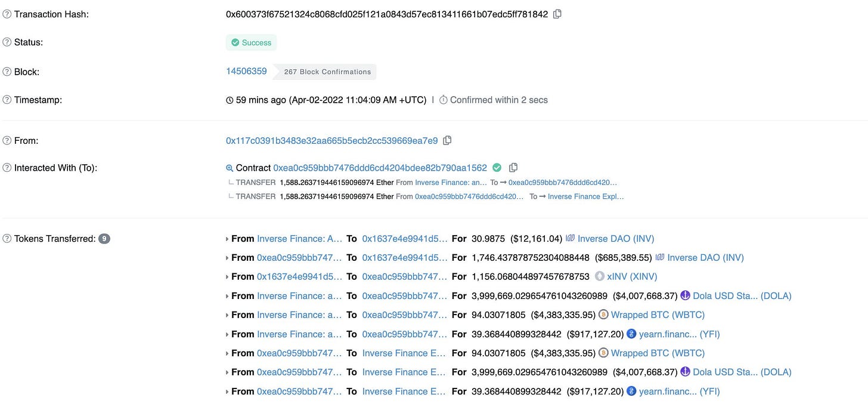
Task: Open Inverse DAO (INV) link in 1,746.437 row
Action: click(705, 257)
